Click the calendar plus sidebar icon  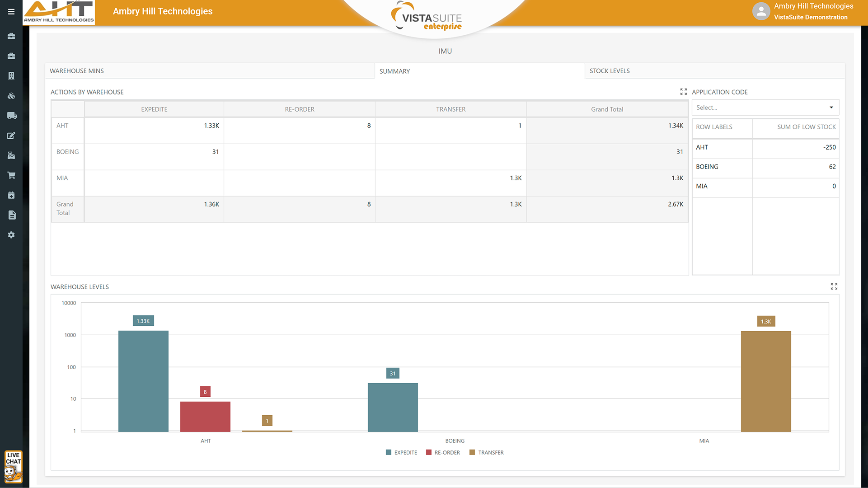click(11, 195)
